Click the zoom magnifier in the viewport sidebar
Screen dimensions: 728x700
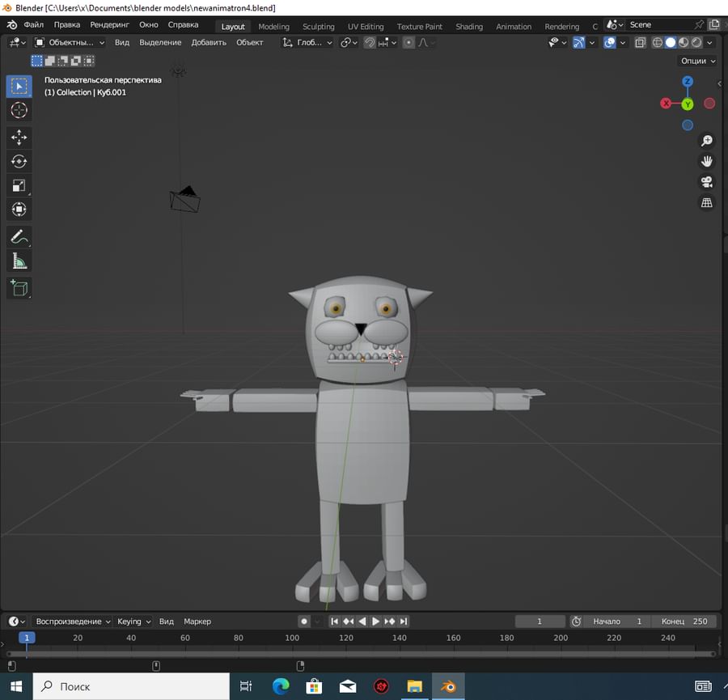[707, 140]
